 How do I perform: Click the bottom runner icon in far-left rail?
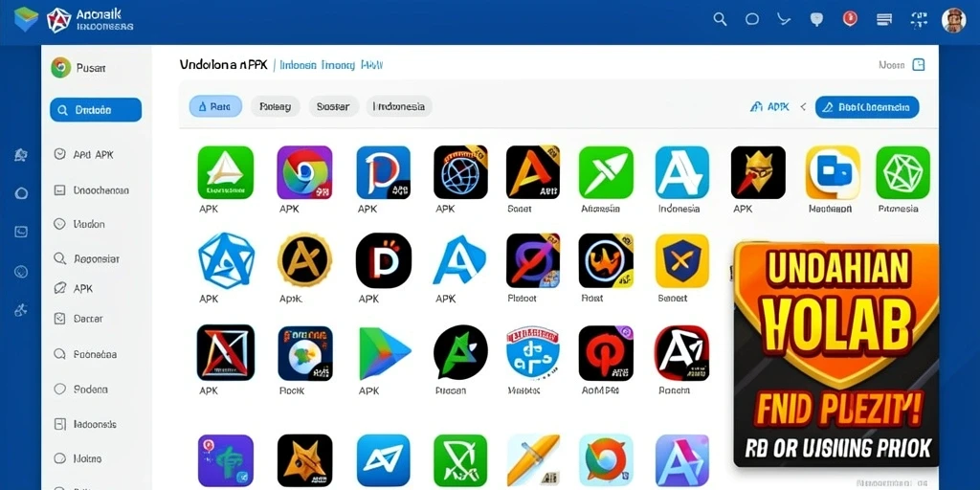pos(21,309)
